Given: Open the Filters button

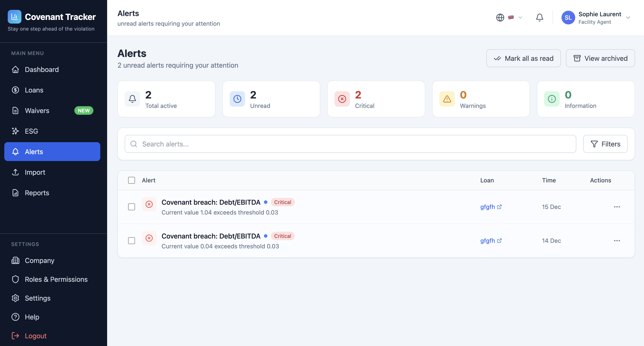Looking at the screenshot, I should [605, 144].
